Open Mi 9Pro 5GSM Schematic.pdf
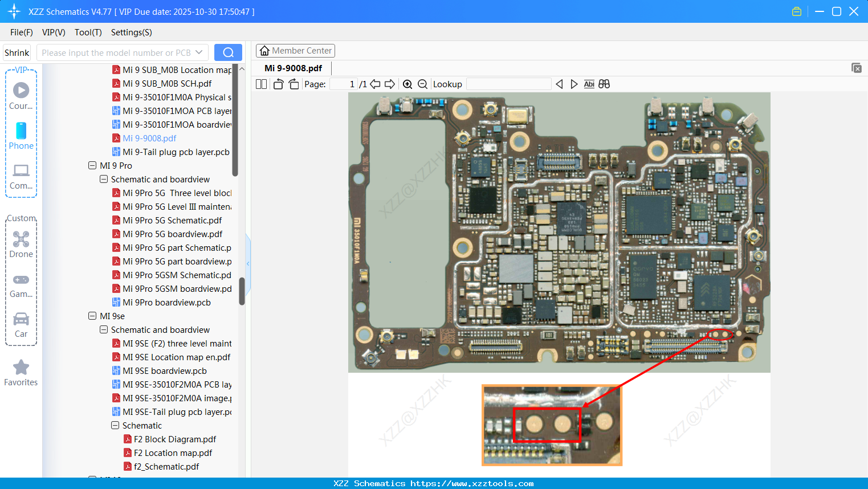The image size is (868, 489). [x=177, y=275]
